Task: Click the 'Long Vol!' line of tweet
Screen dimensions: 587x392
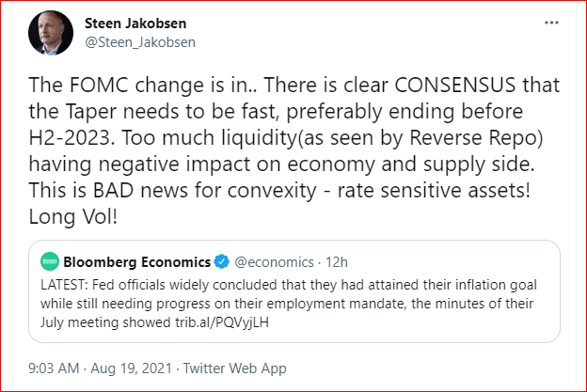Action: (73, 216)
